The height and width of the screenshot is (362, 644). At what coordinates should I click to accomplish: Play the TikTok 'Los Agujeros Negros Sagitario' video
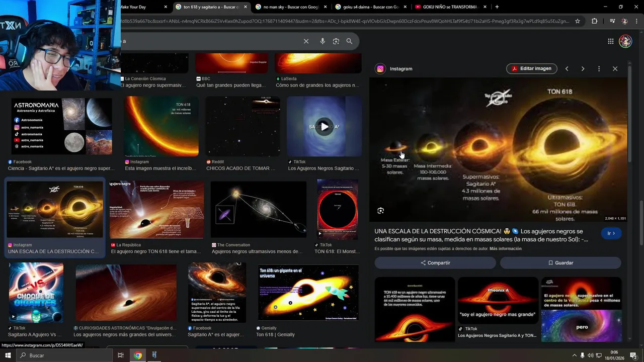point(324,126)
